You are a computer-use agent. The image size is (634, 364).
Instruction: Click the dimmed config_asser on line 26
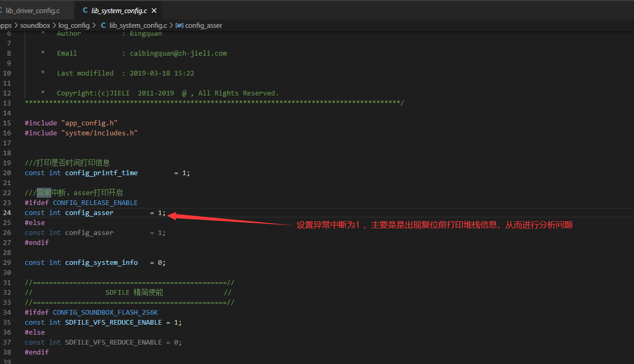(89, 232)
